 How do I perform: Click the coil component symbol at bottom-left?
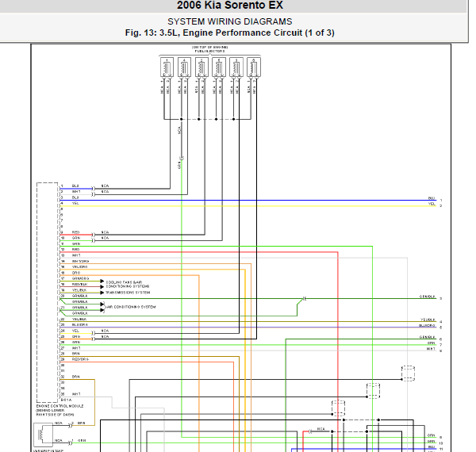pos(43,435)
